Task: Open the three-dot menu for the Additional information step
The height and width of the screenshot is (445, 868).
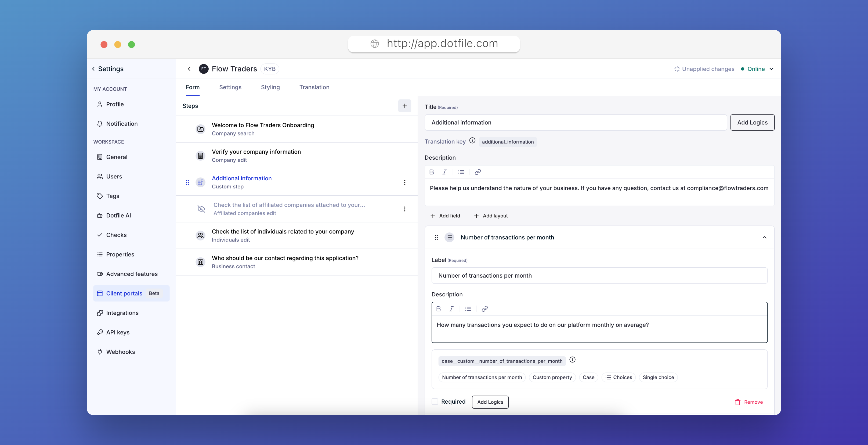Action: coord(404,182)
